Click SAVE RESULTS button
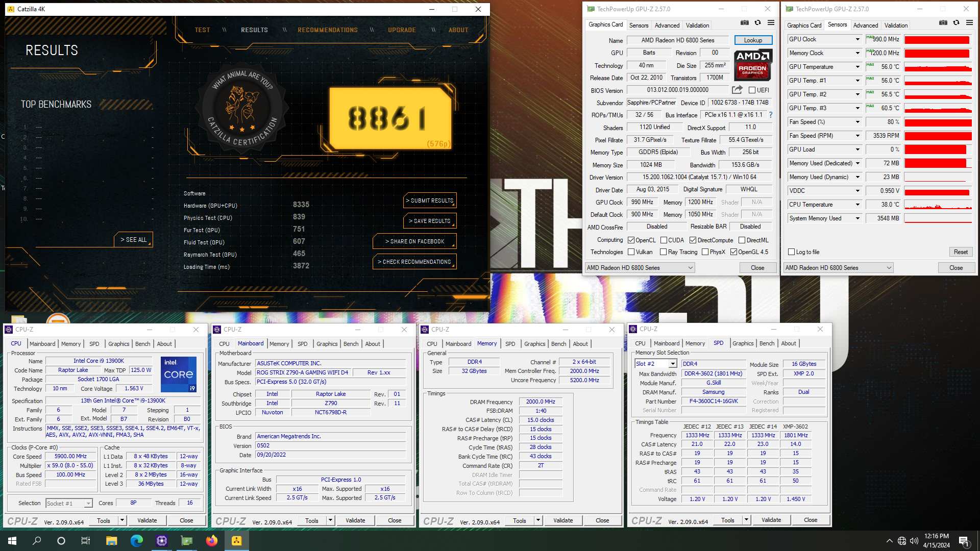Screen dimensions: 980x551 [430, 221]
